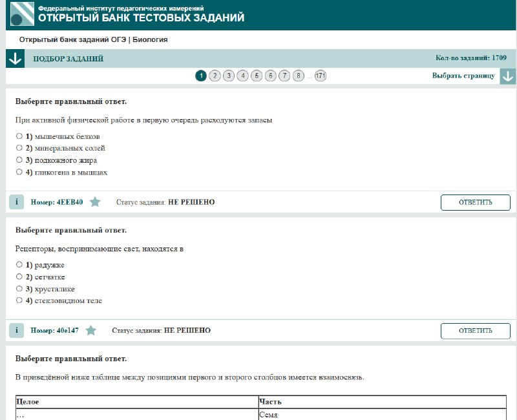
Task: Click the 'Семя' table cell
Action: (381, 414)
